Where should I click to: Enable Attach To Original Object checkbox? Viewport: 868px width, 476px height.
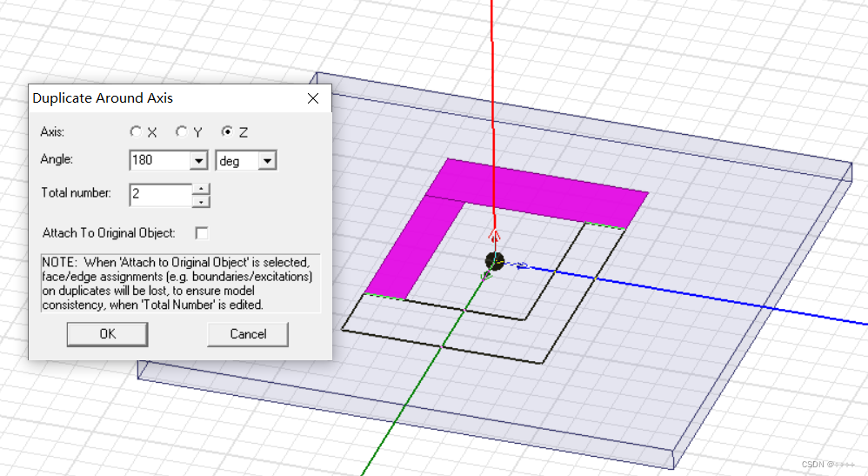point(202,233)
